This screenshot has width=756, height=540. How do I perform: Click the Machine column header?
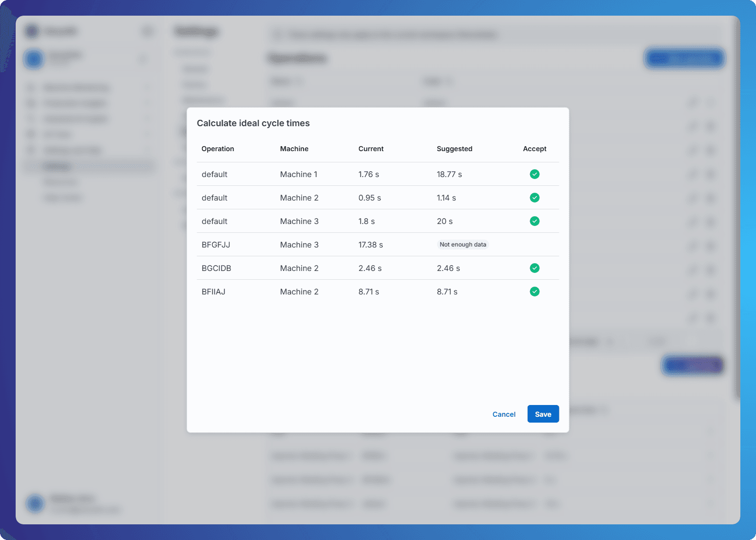294,149
